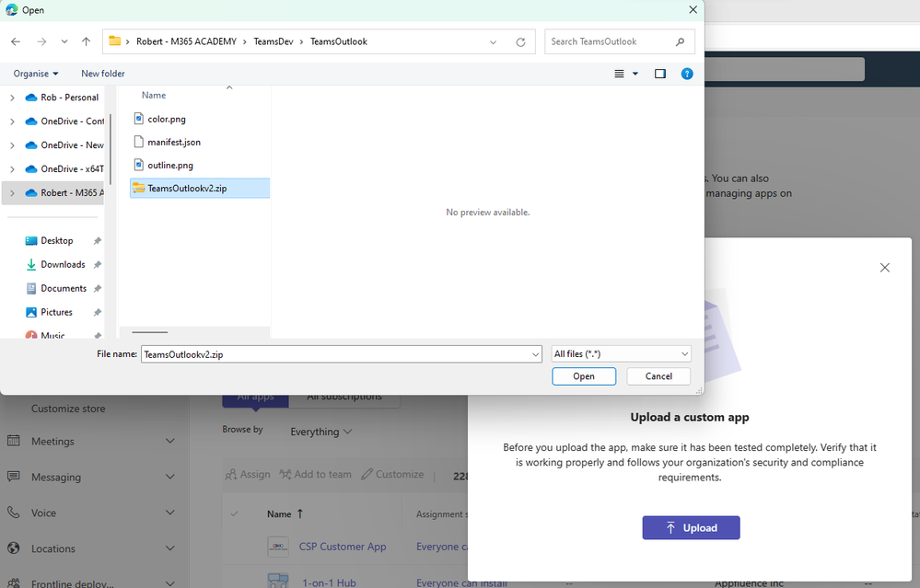The height and width of the screenshot is (588, 920).
Task: Expand the address bar previous locations dropdown
Action: 493,42
